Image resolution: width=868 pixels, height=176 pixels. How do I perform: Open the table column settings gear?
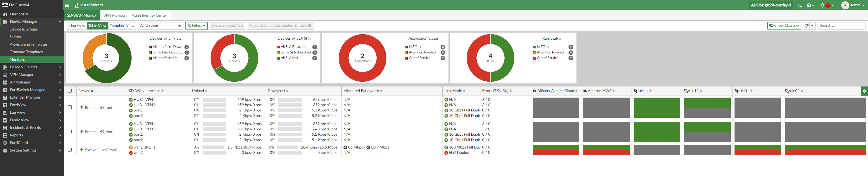tap(864, 91)
